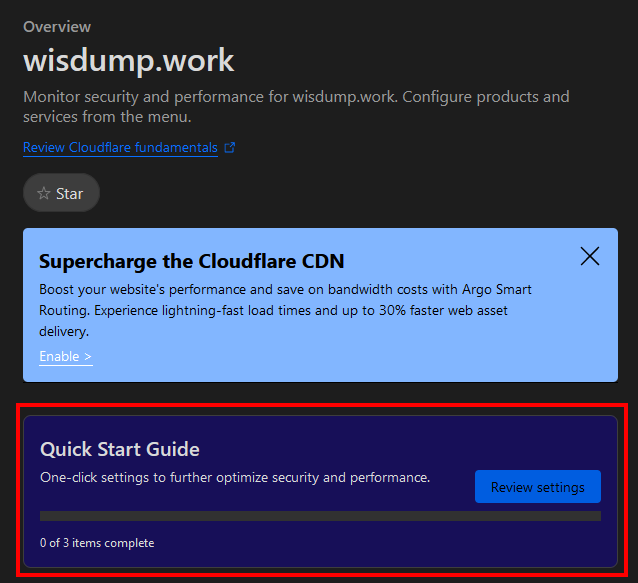This screenshot has width=638, height=583.
Task: Select the Quick Start Guide heading
Action: [120, 449]
